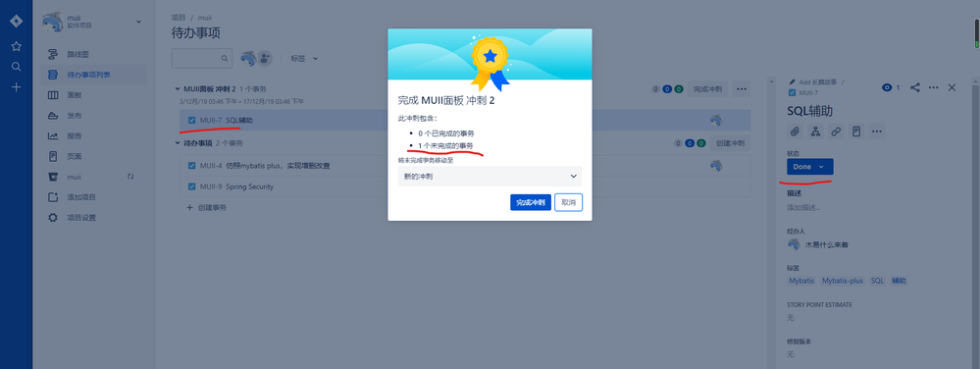980x369 pixels.
Task: Click the add child issue hierarchy icon
Action: coord(815,132)
